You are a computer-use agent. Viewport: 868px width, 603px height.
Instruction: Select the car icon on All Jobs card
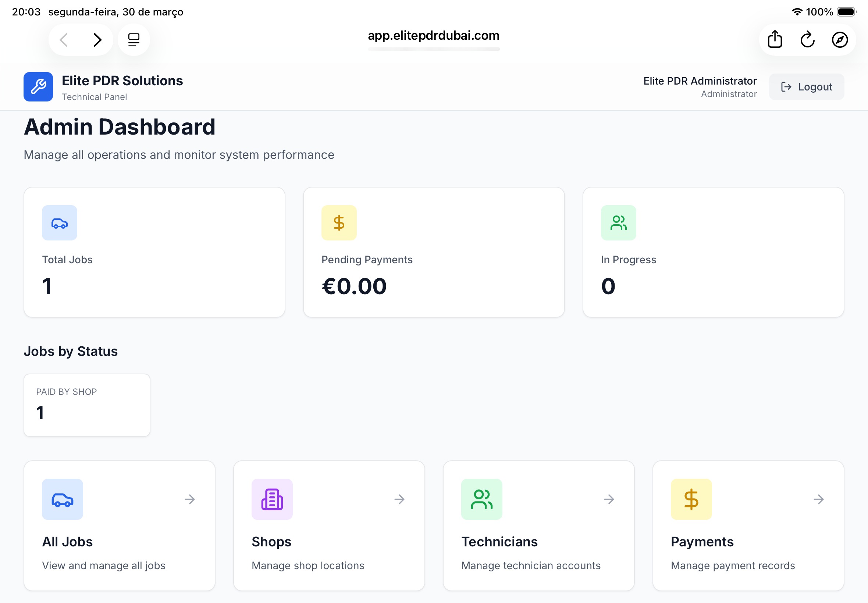[x=63, y=499]
